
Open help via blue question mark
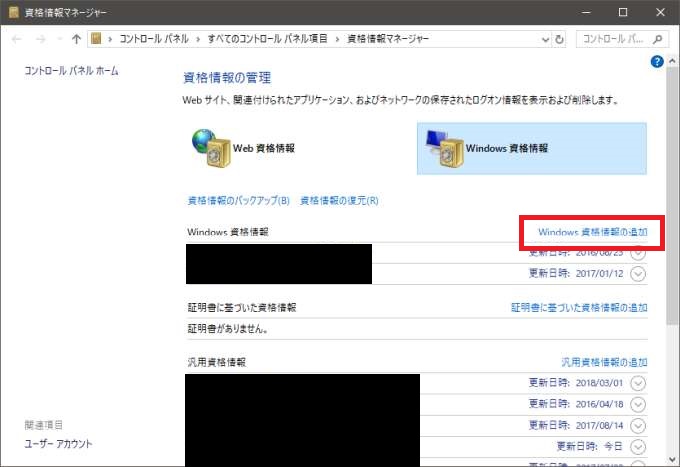[657, 62]
